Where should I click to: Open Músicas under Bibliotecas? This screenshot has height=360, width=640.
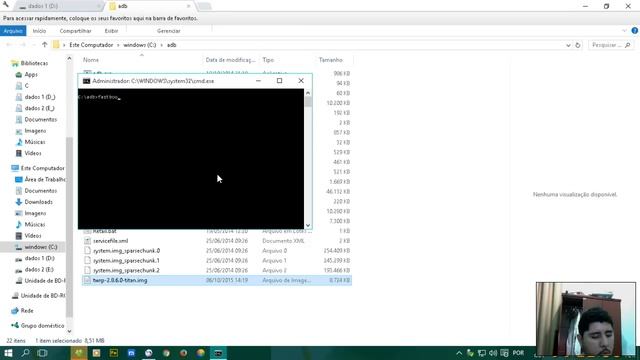click(x=35, y=142)
